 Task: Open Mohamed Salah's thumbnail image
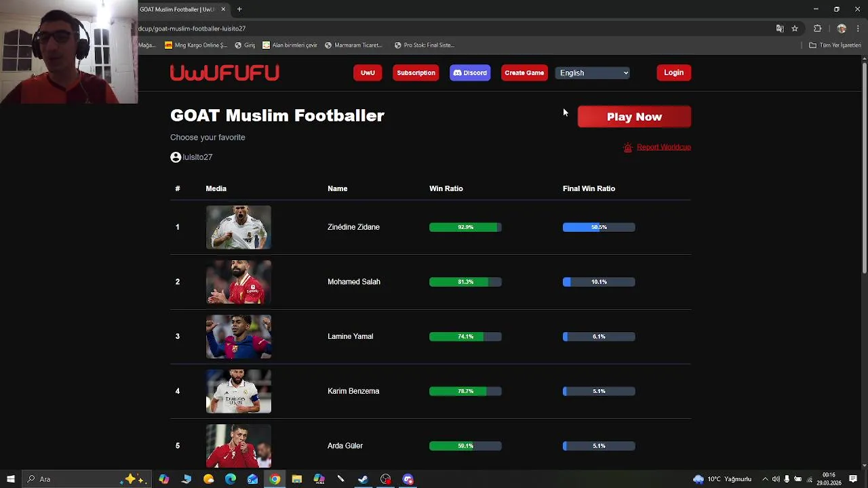coord(238,282)
